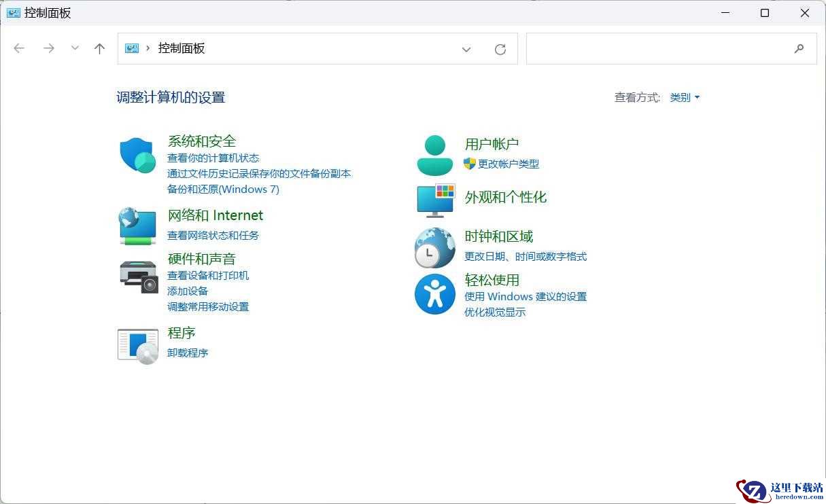Open the 系统和安全 shield icon
The height and width of the screenshot is (504, 826).
coord(138,155)
